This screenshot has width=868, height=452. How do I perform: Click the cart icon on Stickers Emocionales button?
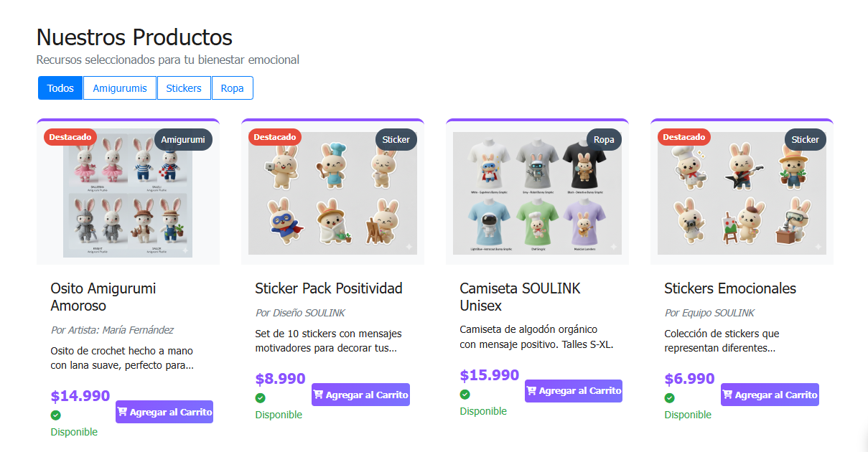pos(727,394)
